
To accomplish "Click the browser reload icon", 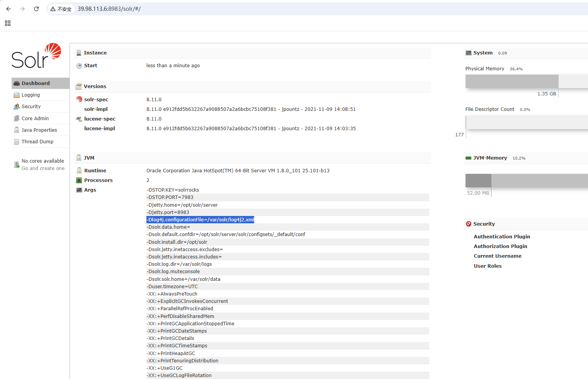I will tap(36, 9).
